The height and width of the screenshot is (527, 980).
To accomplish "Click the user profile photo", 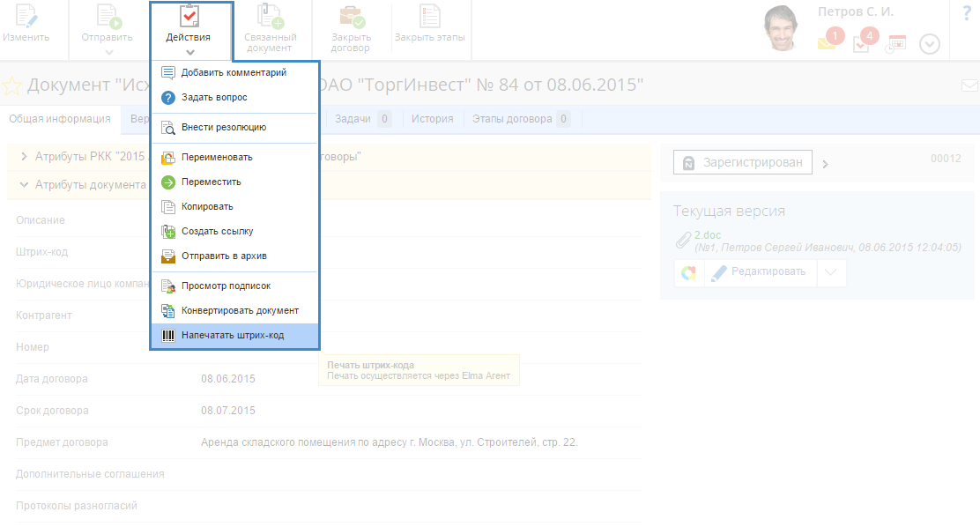I will (782, 28).
